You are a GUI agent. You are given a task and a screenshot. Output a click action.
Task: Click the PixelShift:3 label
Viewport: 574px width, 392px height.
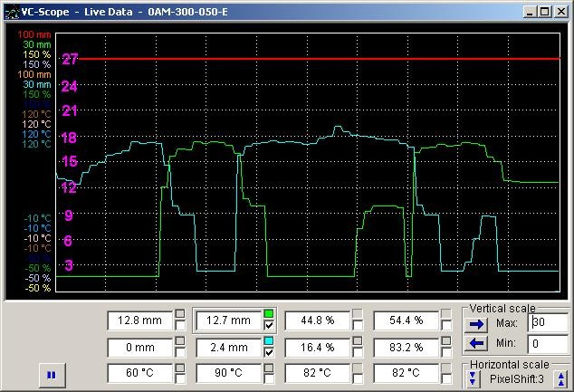click(x=517, y=379)
